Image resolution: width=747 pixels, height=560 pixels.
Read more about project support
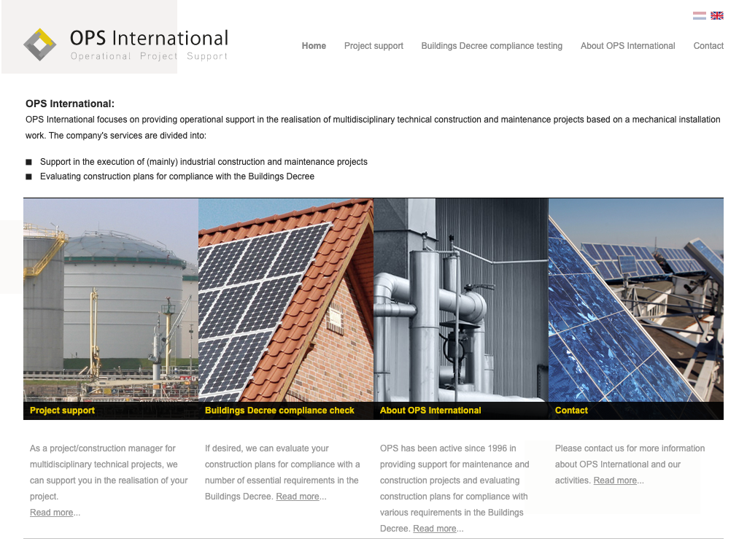[52, 513]
